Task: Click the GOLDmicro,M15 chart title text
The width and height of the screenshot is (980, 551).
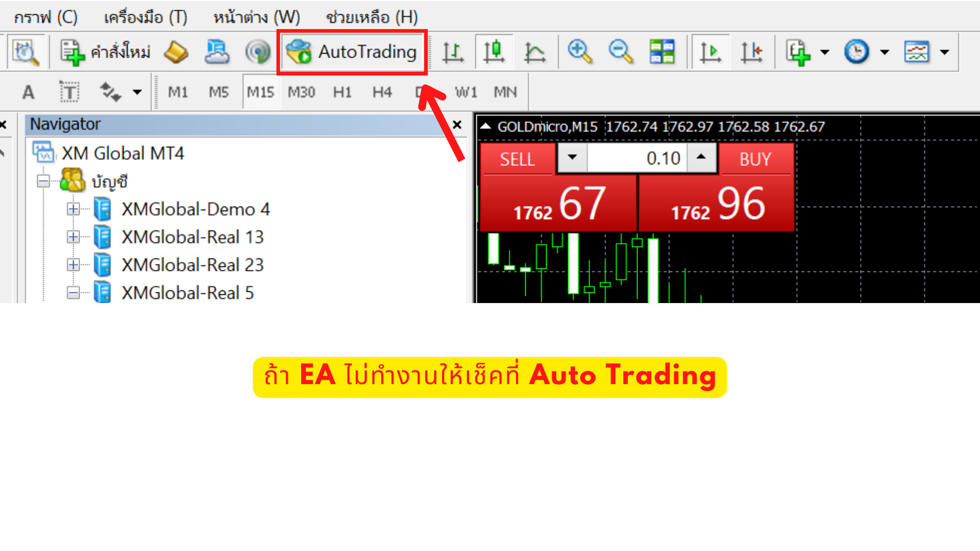Action: point(547,127)
